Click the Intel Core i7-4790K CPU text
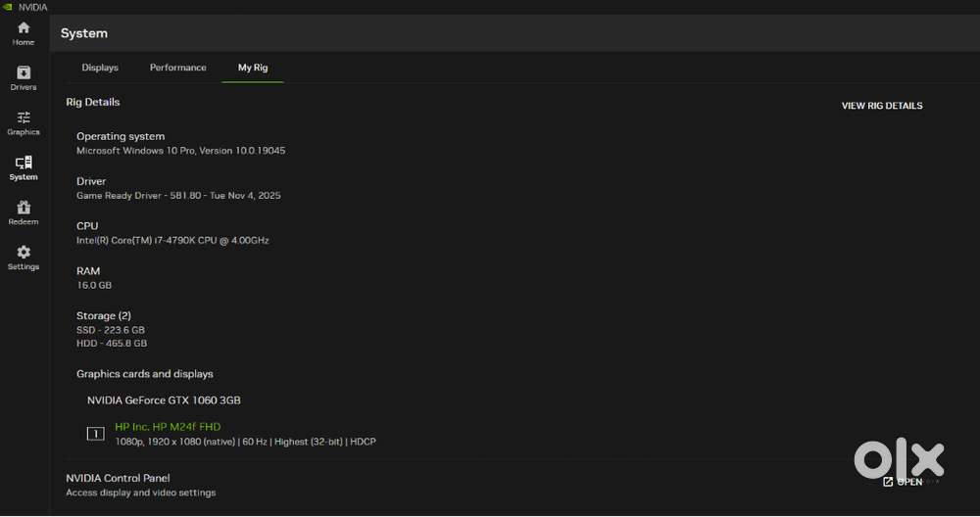This screenshot has width=980, height=517. (172, 240)
